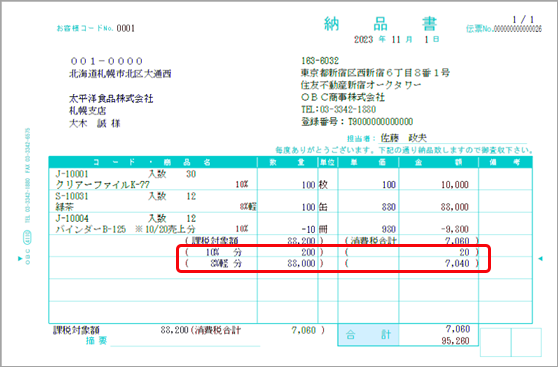Click the 10% tax amount 20
This screenshot has height=367, width=558.
pos(464,252)
